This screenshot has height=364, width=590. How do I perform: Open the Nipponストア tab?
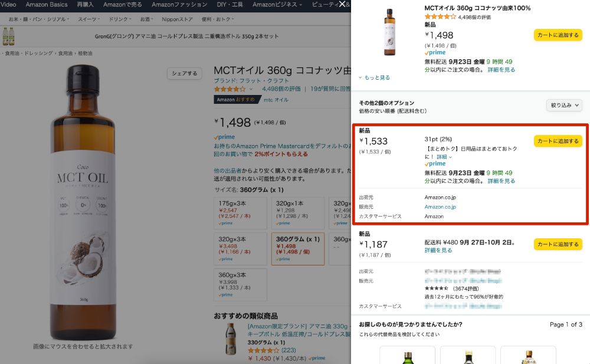click(x=177, y=19)
